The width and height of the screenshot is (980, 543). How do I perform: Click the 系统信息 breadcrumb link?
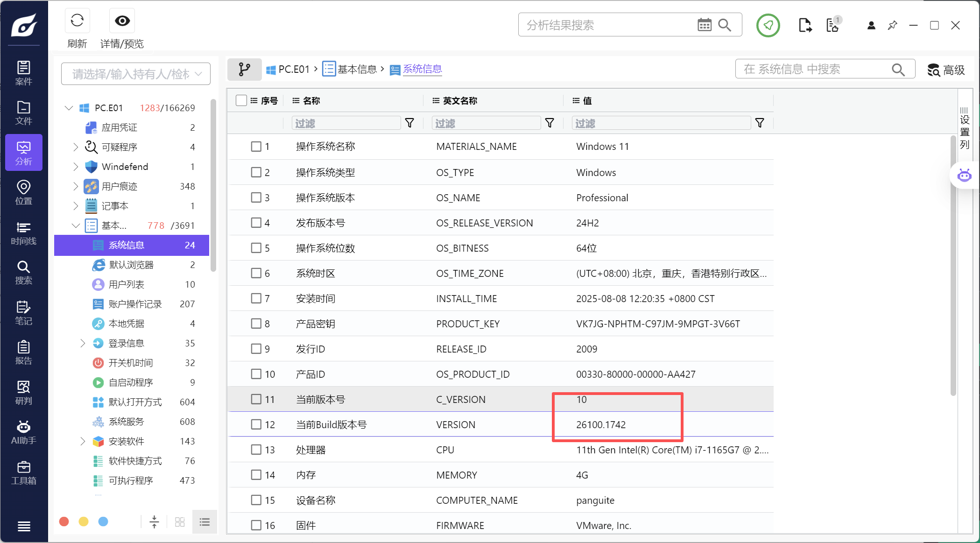pyautogui.click(x=422, y=69)
